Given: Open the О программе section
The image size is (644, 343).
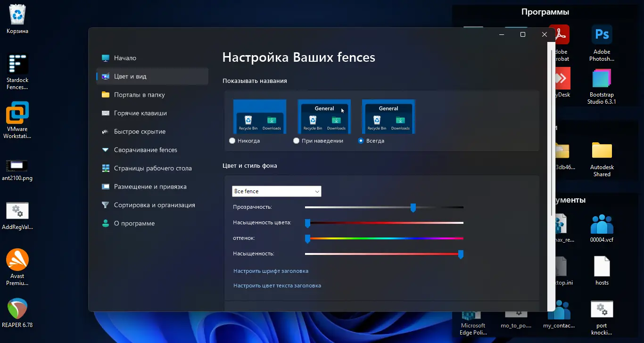Looking at the screenshot, I should point(152,223).
